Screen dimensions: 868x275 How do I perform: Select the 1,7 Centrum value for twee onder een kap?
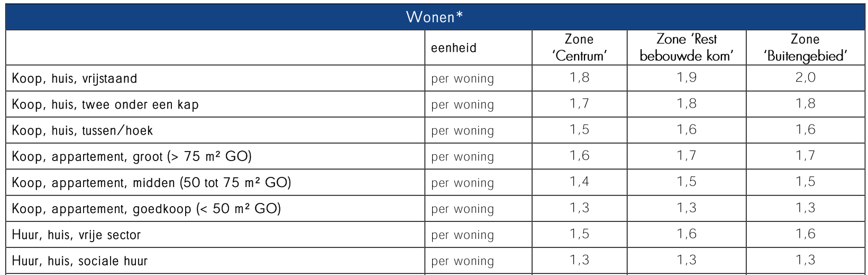(x=580, y=104)
